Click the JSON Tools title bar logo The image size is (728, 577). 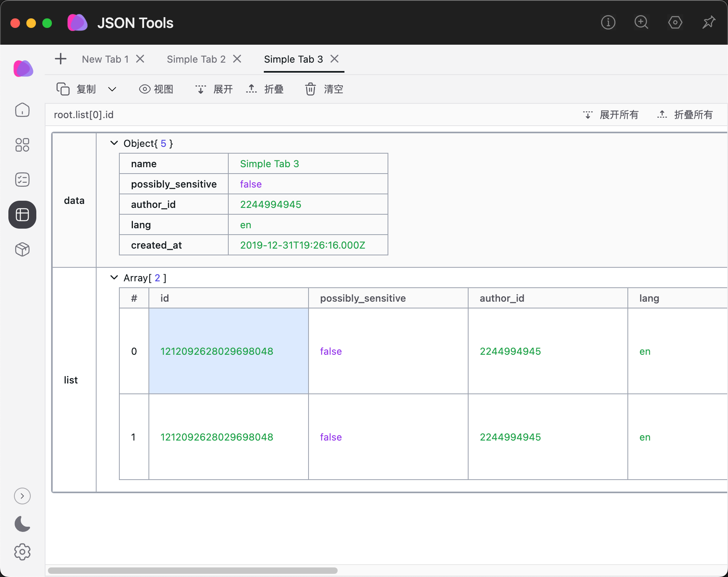(x=77, y=23)
